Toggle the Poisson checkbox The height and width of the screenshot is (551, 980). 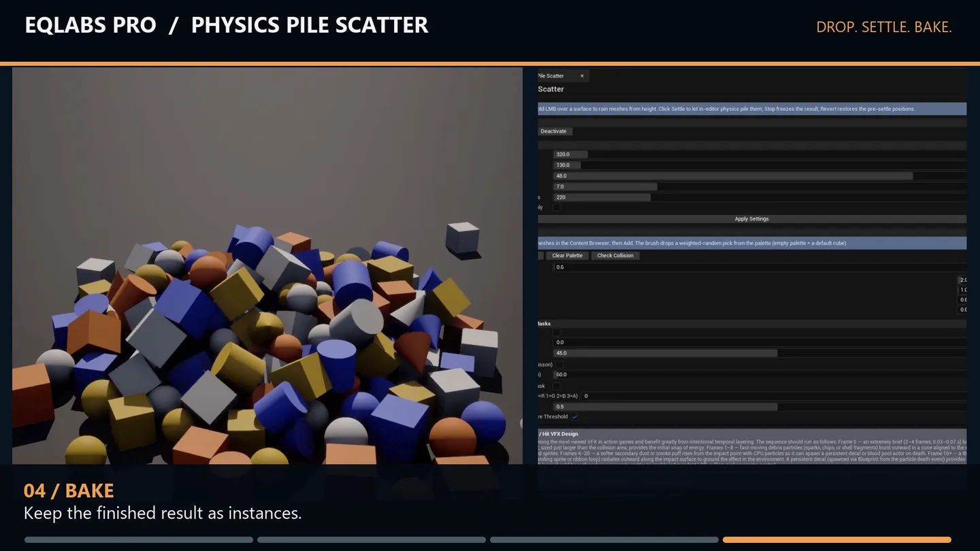(559, 365)
